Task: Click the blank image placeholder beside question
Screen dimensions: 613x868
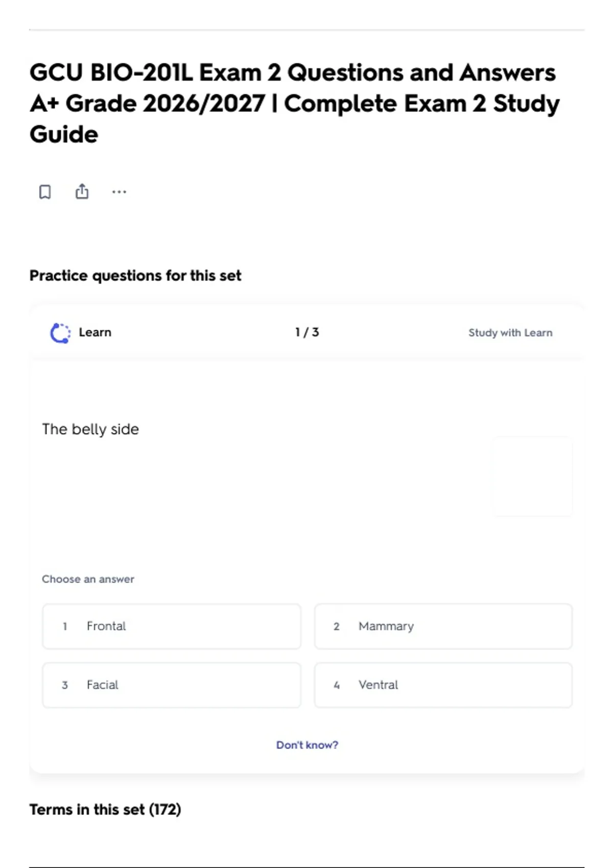Action: (533, 476)
